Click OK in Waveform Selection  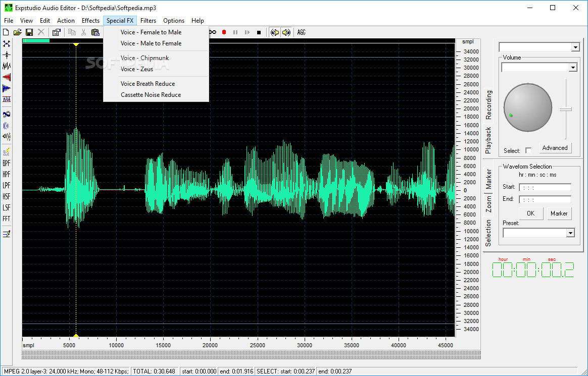pyautogui.click(x=530, y=213)
